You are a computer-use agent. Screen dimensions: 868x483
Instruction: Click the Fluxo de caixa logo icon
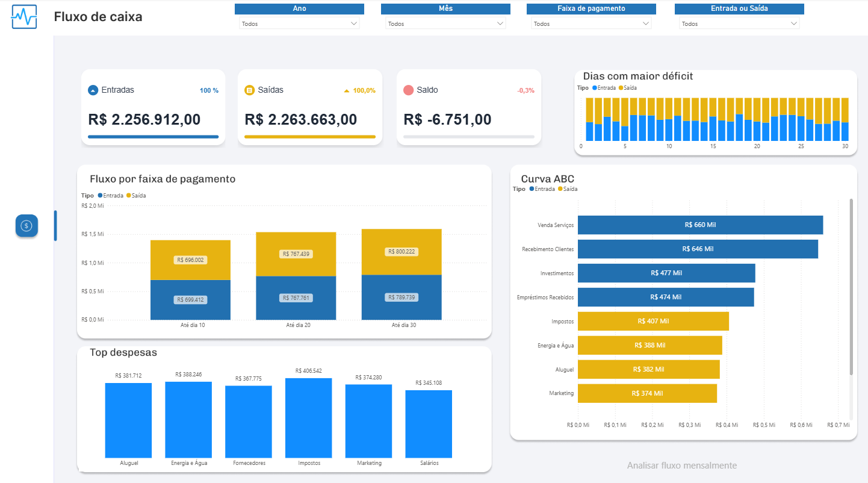23,16
